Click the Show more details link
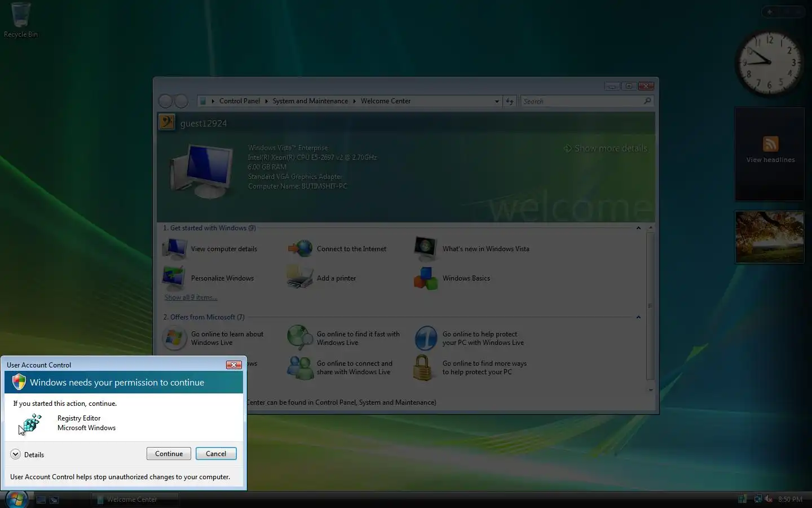The image size is (812, 508). [x=606, y=148]
